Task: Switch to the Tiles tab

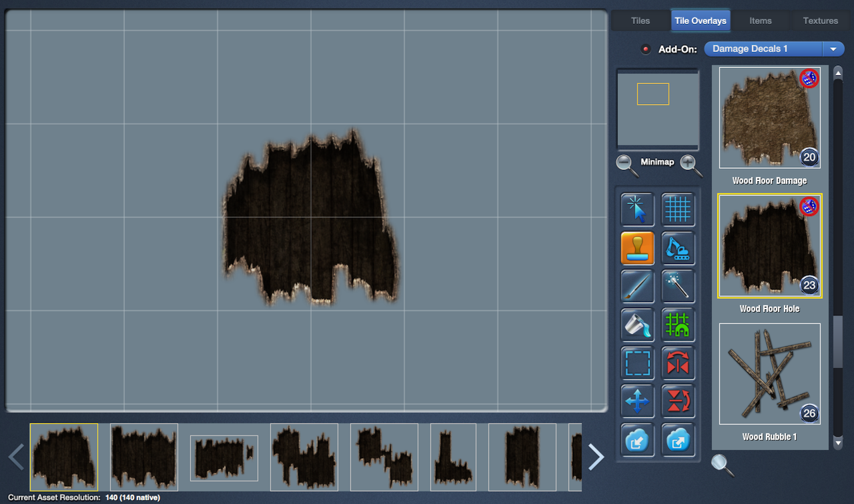Action: pyautogui.click(x=640, y=21)
